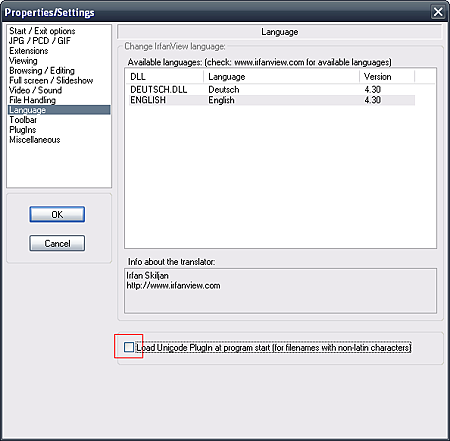This screenshot has width=450, height=441.
Task: Click the Deutsch language name cell
Action: coord(224,89)
